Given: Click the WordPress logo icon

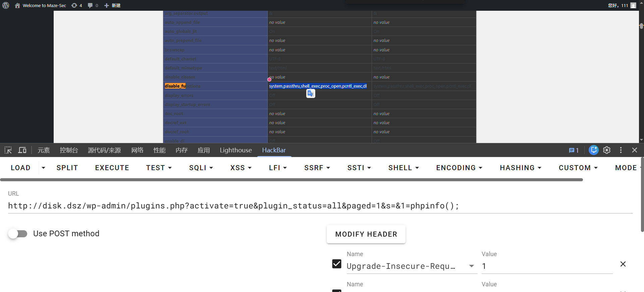Looking at the screenshot, I should click(6, 5).
